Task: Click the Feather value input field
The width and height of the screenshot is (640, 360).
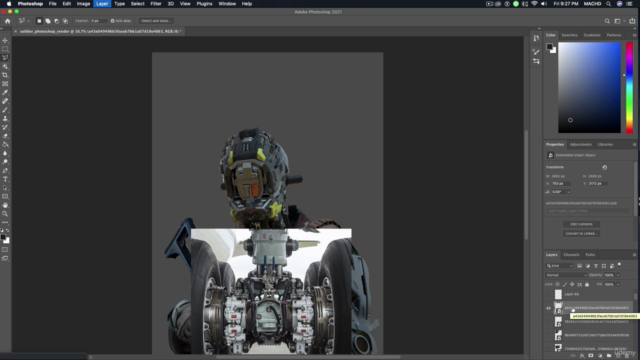Action: [x=98, y=21]
